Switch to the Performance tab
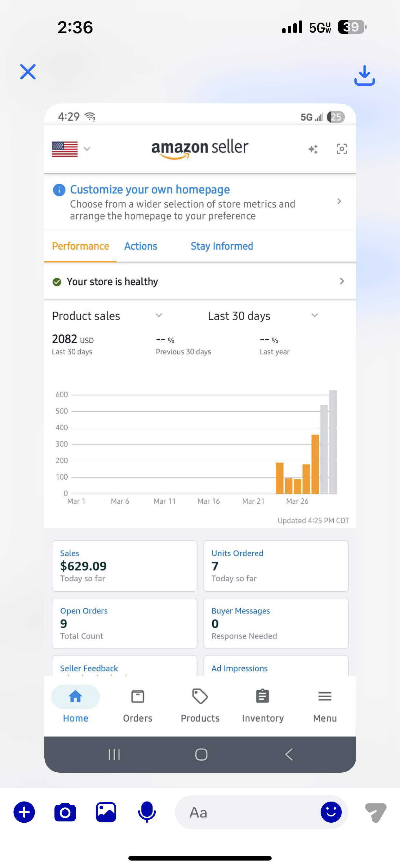400x868 pixels. 81,246
